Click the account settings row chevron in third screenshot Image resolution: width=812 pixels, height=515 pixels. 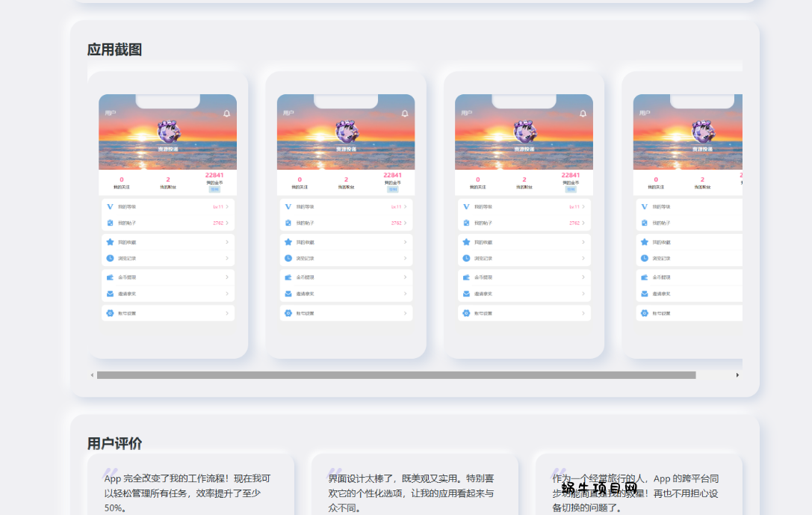coord(583,313)
